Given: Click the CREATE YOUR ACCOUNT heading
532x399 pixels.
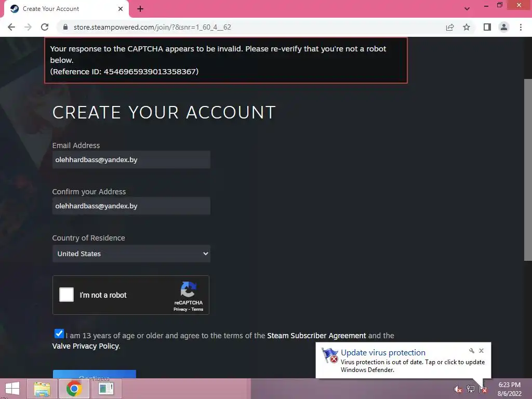Looking at the screenshot, I should tap(164, 112).
